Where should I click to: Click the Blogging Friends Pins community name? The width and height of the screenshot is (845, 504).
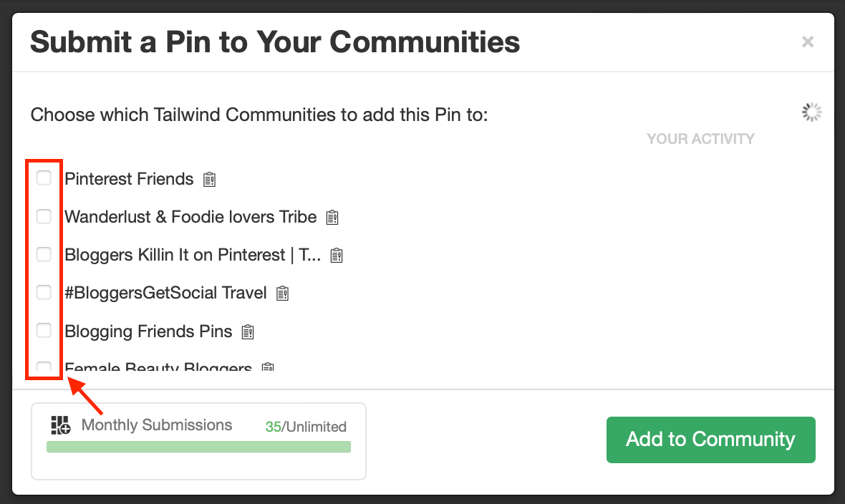148,331
